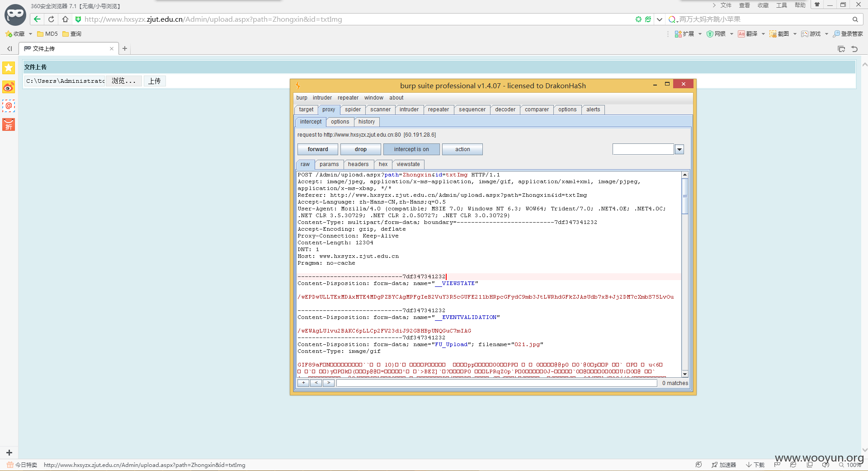Open the 查询 bookmark folder
The height and width of the screenshot is (471, 868).
click(72, 34)
